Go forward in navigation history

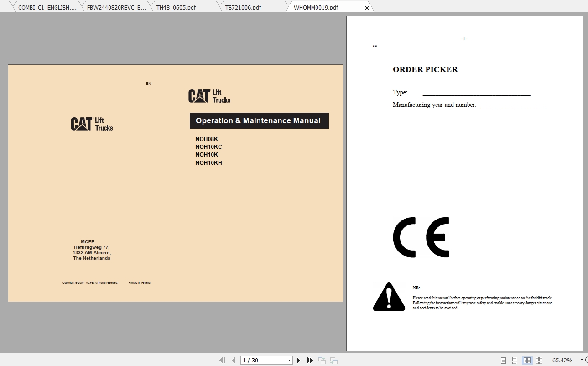pyautogui.click(x=333, y=360)
